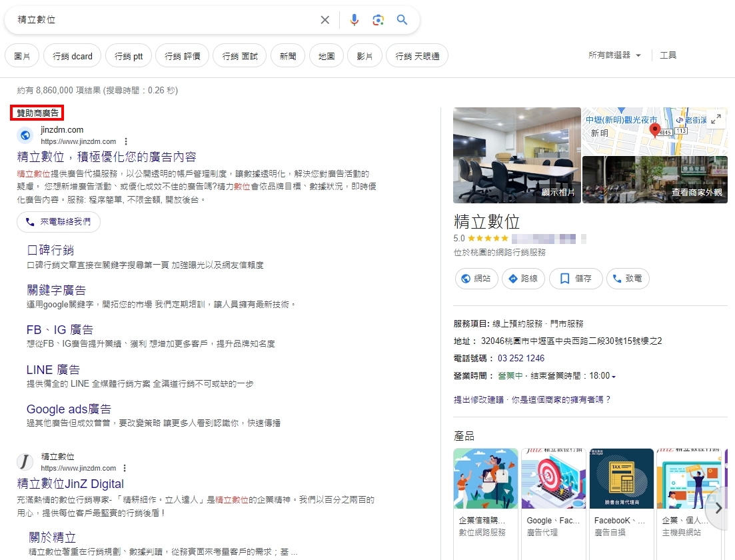Start voice search with microphone icon
735x560 pixels.
[x=355, y=20]
